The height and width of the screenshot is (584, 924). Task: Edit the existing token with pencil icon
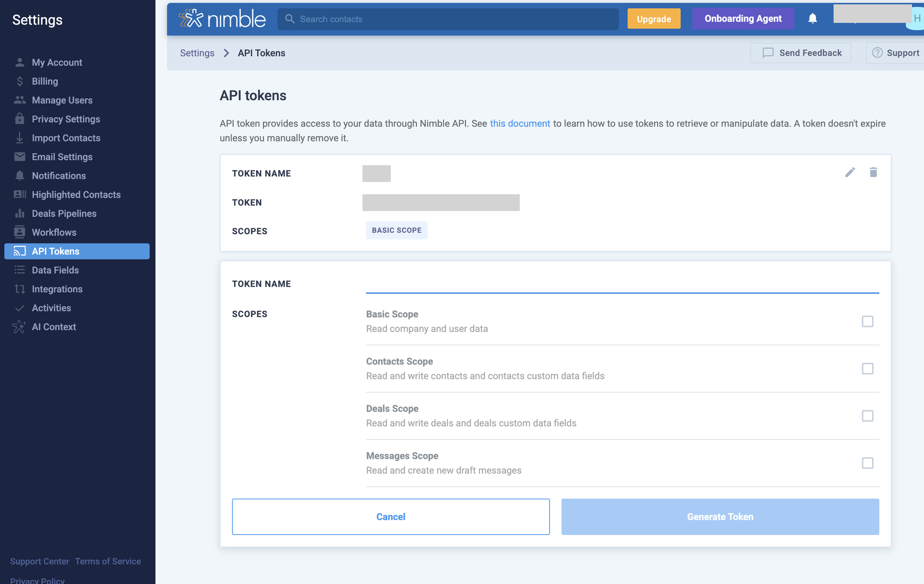tap(850, 172)
